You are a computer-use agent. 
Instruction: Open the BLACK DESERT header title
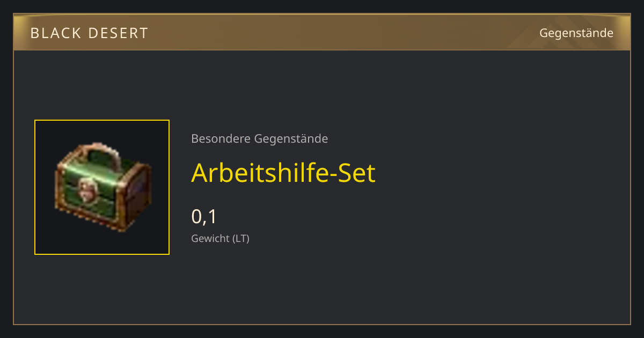tap(89, 33)
